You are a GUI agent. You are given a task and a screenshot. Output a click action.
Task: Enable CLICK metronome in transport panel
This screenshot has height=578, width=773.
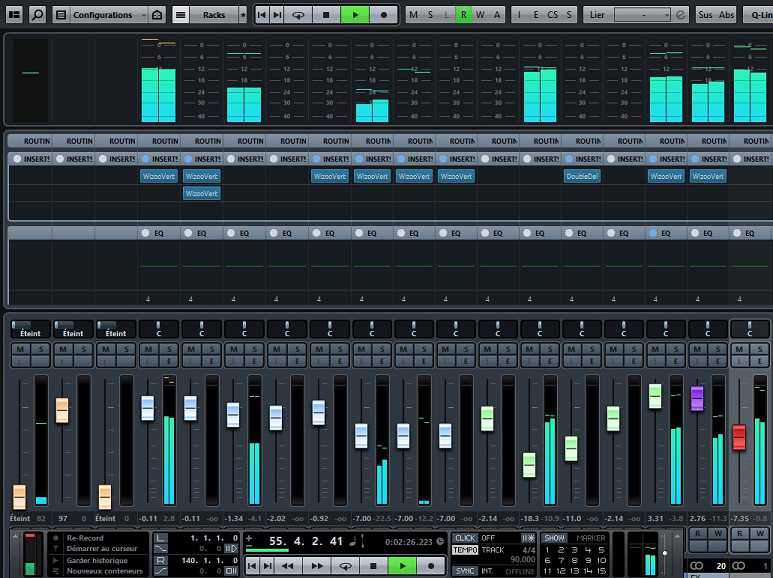465,538
